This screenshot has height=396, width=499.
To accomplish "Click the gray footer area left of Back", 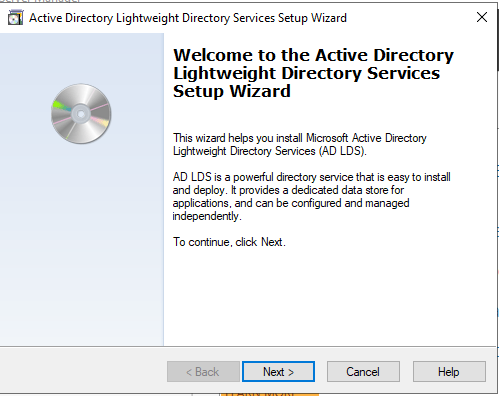I will 83,371.
